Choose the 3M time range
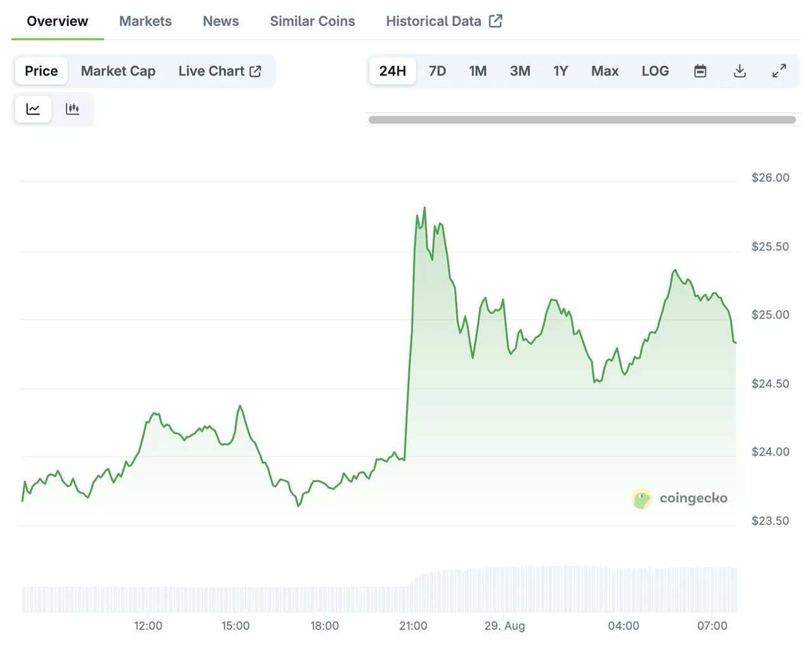The height and width of the screenshot is (647, 812). point(520,71)
